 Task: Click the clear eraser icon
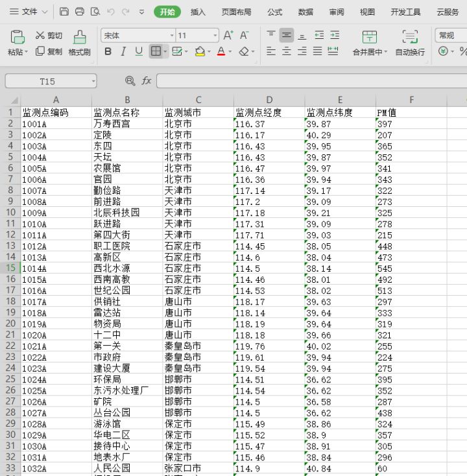[244, 51]
